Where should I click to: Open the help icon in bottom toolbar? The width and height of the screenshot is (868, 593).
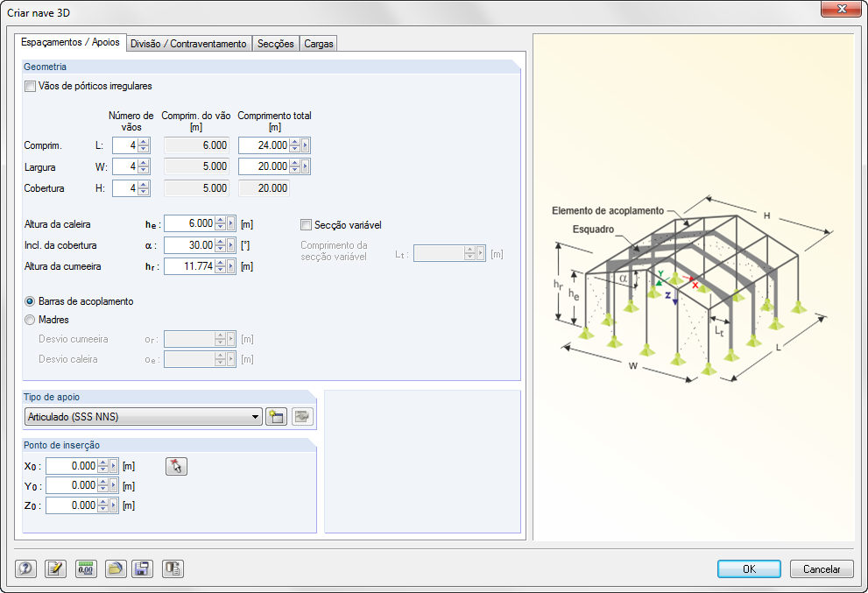[x=25, y=568]
